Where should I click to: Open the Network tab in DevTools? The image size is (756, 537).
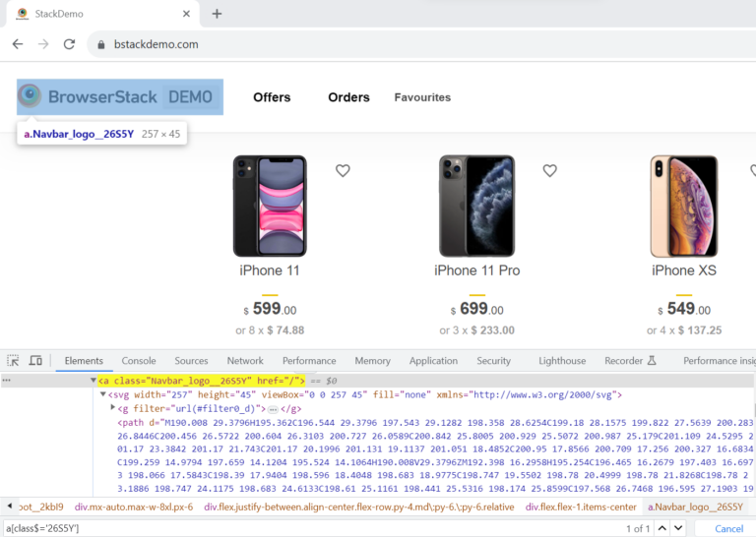pyautogui.click(x=245, y=361)
